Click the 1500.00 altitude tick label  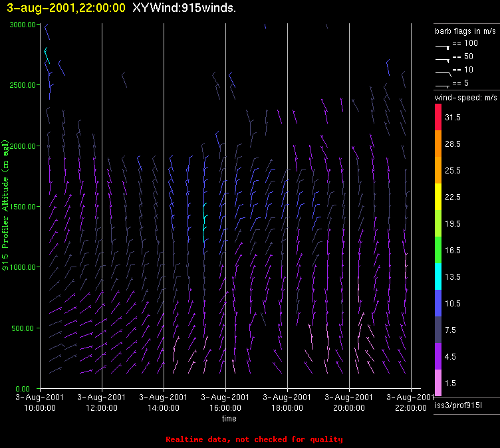click(23, 207)
